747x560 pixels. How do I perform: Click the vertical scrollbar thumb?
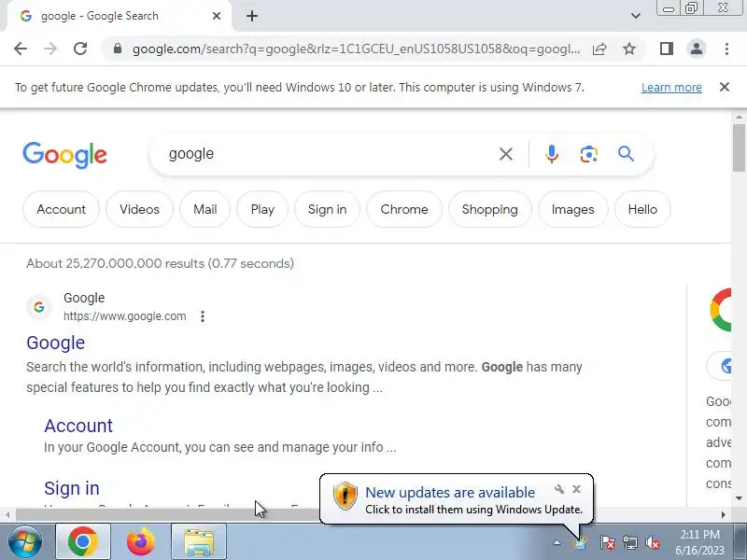[x=739, y=148]
